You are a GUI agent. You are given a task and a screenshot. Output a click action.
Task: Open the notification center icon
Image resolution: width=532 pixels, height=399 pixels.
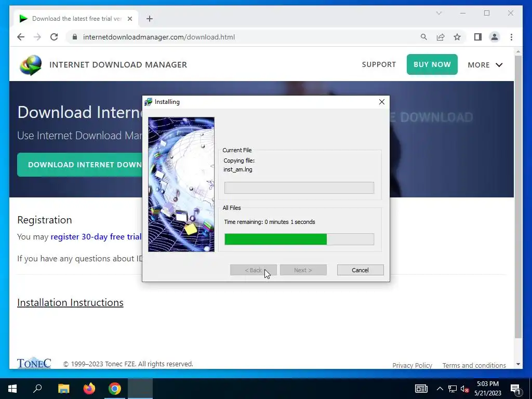(x=515, y=389)
